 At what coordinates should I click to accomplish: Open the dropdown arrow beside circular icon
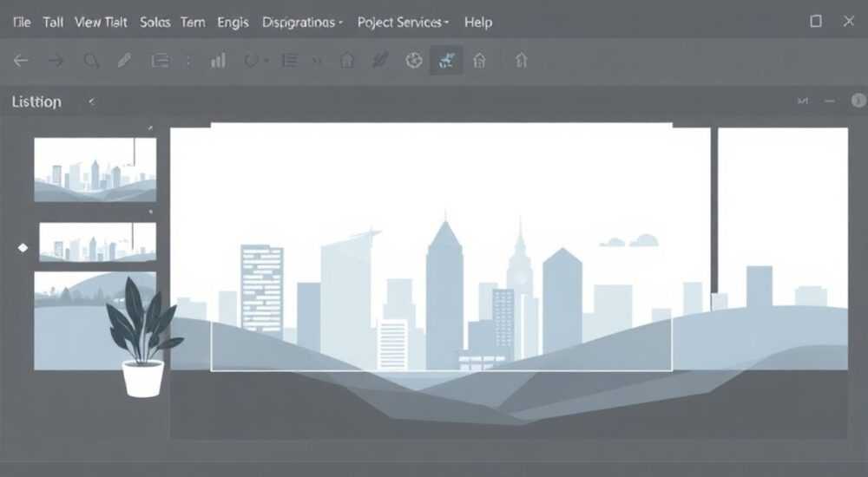click(266, 61)
